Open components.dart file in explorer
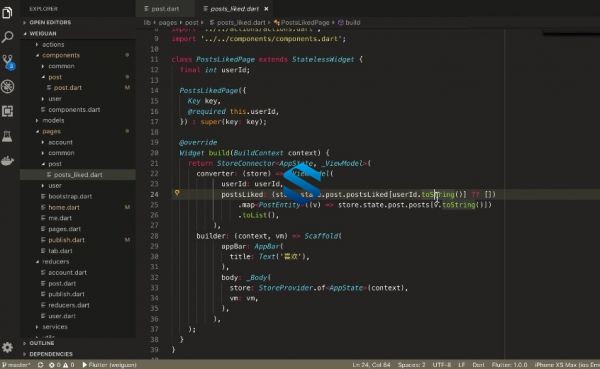Viewport: 600px width, 369px height. point(74,109)
